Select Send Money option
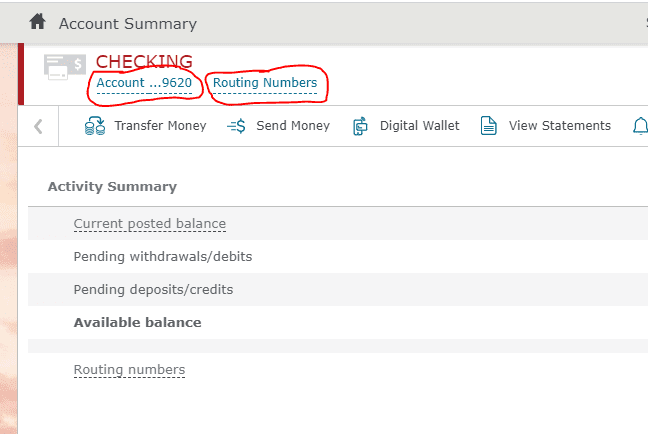The width and height of the screenshot is (648, 434). click(293, 126)
